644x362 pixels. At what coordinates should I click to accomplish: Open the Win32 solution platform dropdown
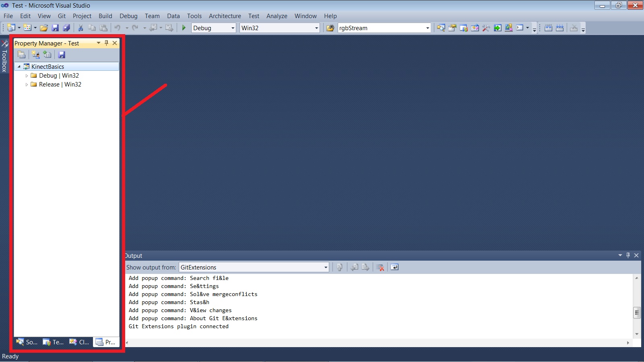click(x=316, y=28)
